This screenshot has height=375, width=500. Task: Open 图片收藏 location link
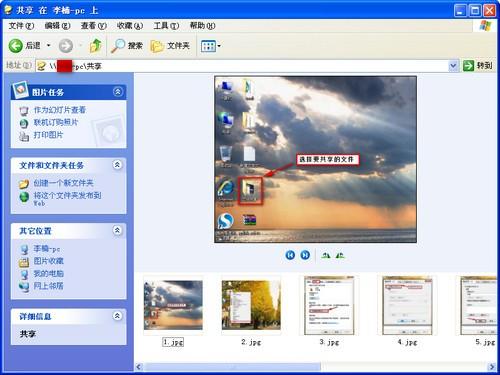(48, 261)
